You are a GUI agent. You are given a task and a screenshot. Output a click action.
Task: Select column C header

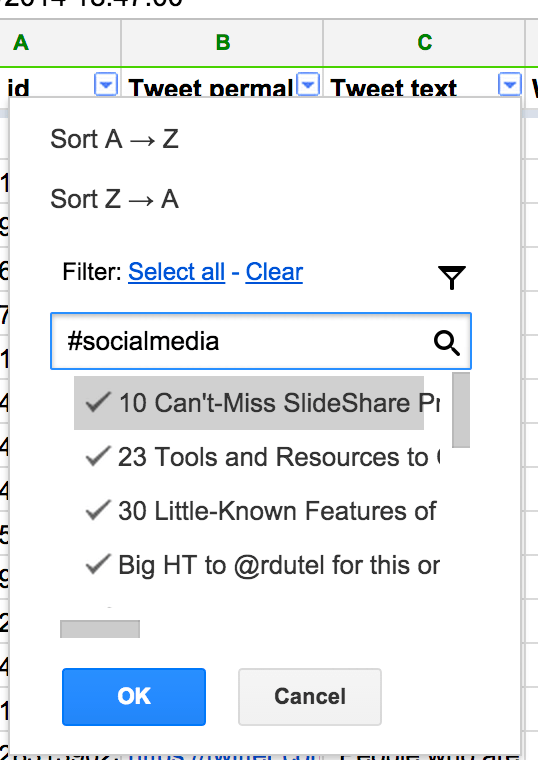click(x=424, y=43)
